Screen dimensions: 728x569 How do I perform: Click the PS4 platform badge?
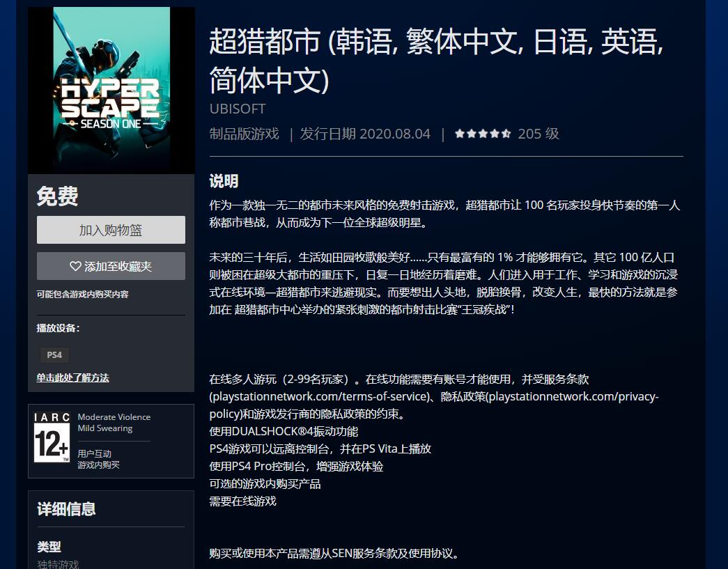[54, 355]
